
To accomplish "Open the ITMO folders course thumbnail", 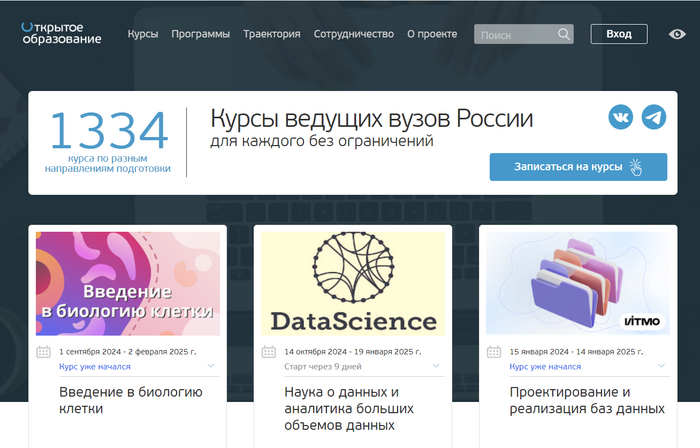I will coord(578,283).
